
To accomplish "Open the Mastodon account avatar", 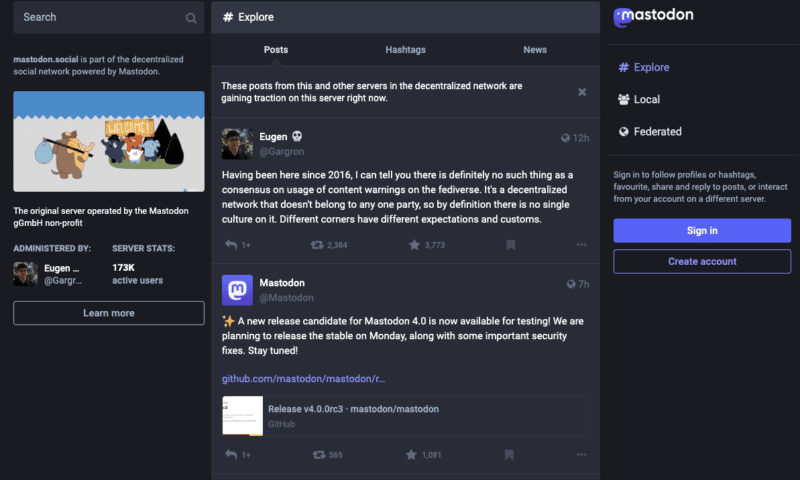I will [x=237, y=290].
